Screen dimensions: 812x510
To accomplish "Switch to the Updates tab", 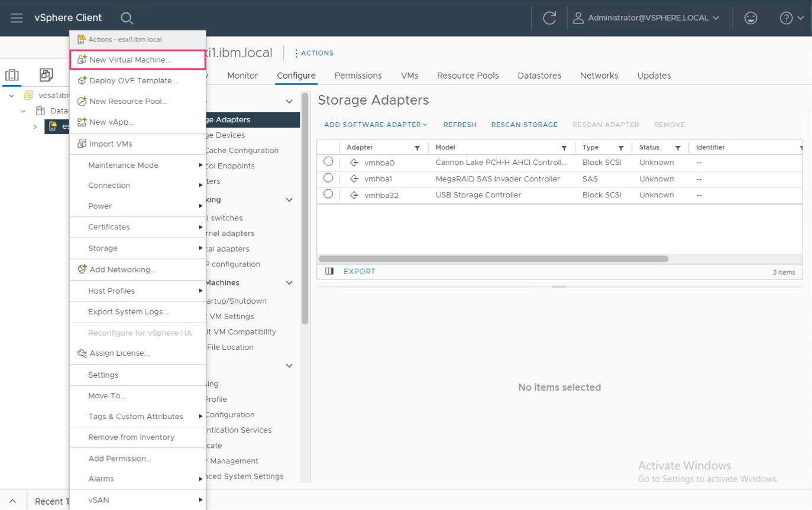I will tap(654, 76).
